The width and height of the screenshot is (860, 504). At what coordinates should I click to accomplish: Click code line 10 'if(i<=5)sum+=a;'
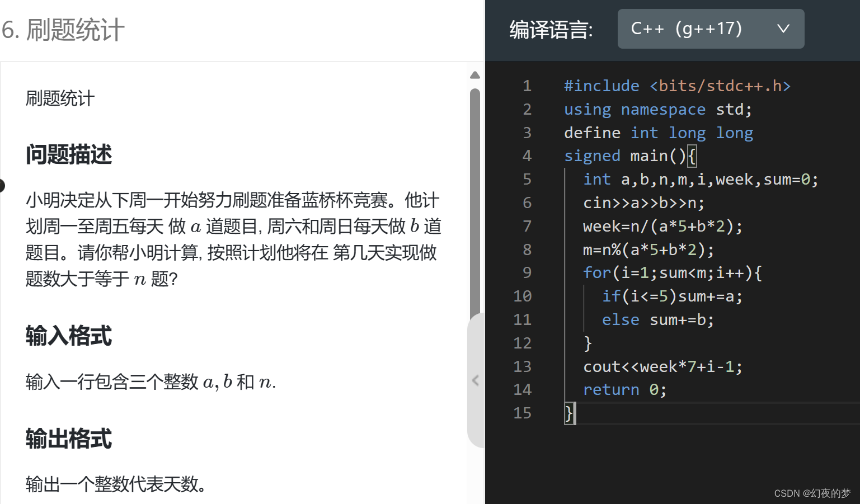(x=672, y=296)
